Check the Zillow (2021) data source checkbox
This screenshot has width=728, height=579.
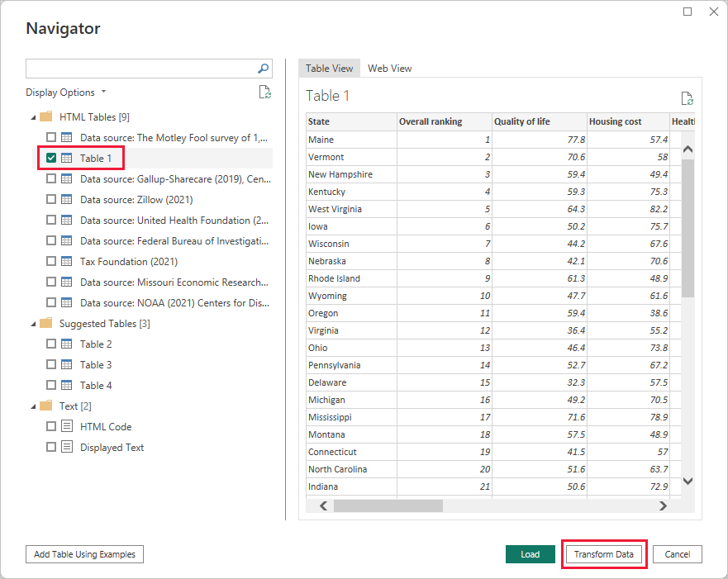click(51, 200)
